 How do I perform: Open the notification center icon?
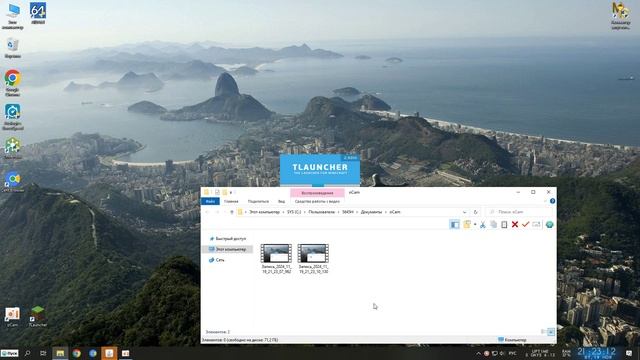click(x=629, y=353)
